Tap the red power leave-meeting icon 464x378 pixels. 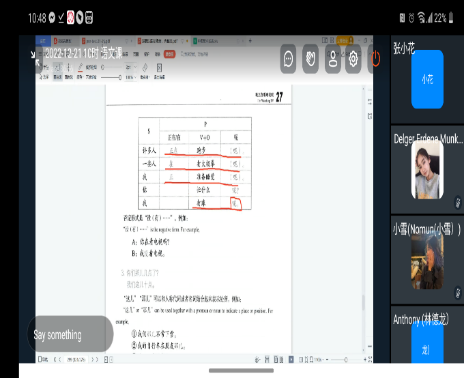click(x=376, y=59)
